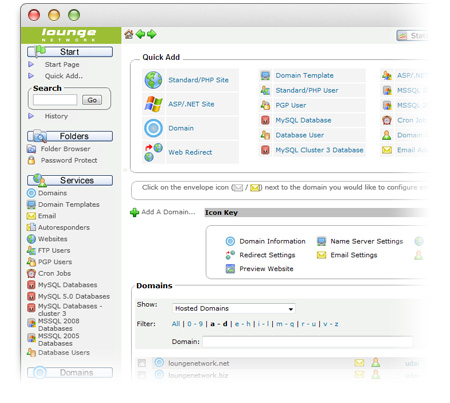The image size is (450, 403).
Task: Expand the History arrow item
Action: (x=31, y=116)
